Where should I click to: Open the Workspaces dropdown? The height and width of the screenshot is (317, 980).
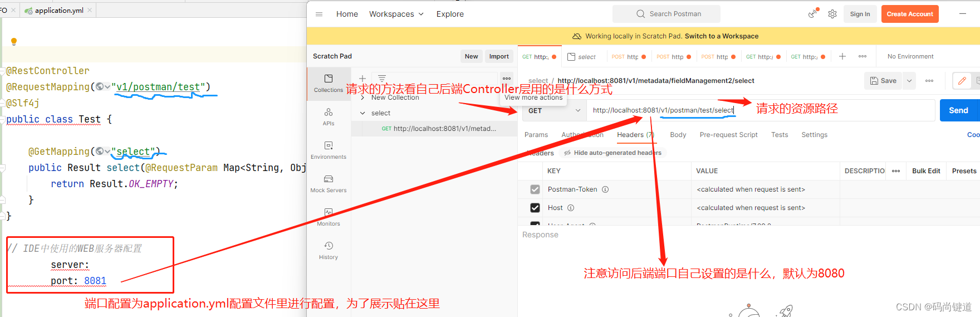click(396, 14)
